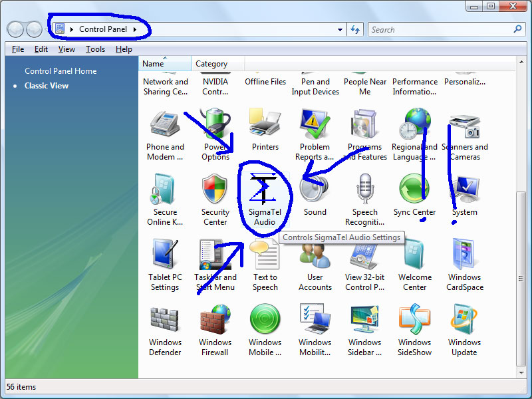Open Scanners and Cameras

(x=464, y=136)
